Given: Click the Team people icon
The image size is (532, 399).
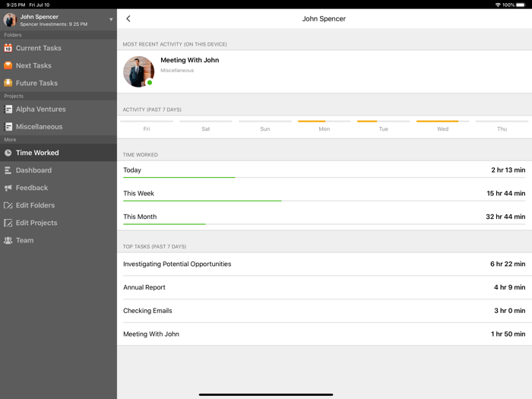Looking at the screenshot, I should pos(8,240).
